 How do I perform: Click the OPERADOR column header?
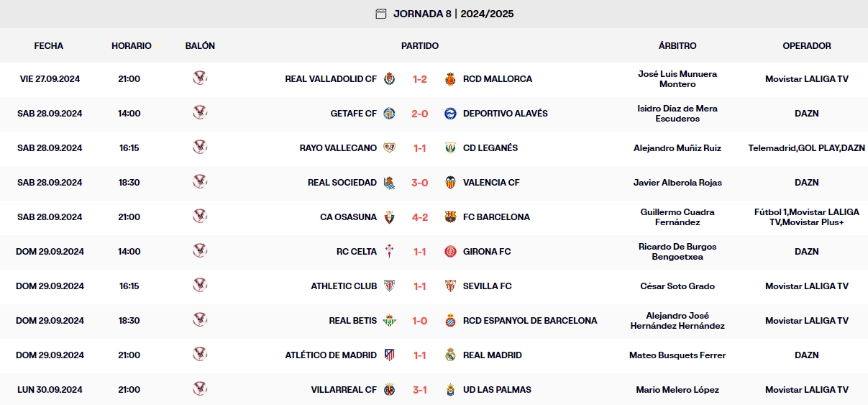tap(807, 46)
